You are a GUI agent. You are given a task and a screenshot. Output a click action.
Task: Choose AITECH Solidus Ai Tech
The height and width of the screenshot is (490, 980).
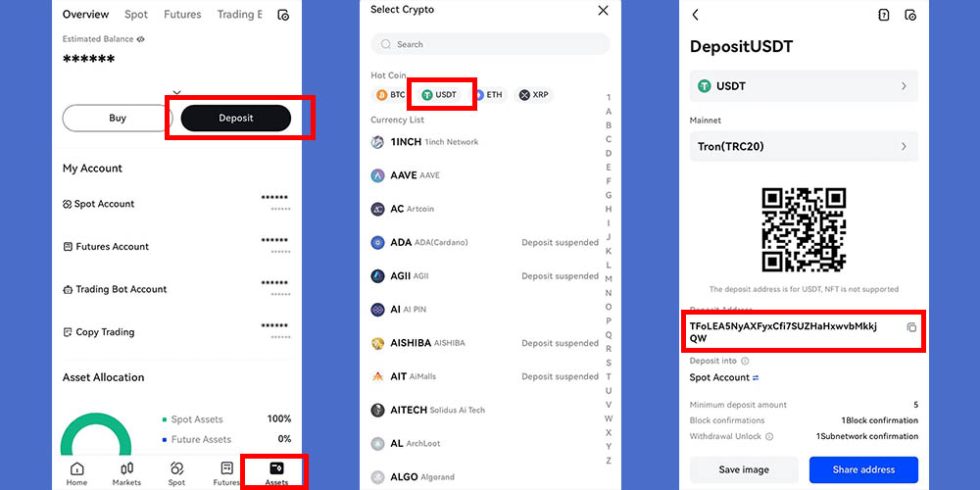(x=484, y=410)
